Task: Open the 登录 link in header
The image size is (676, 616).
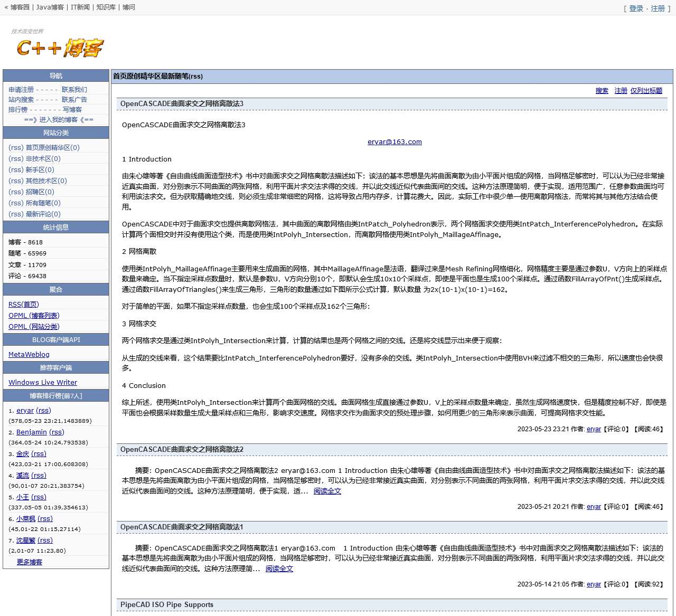Action: click(x=636, y=8)
